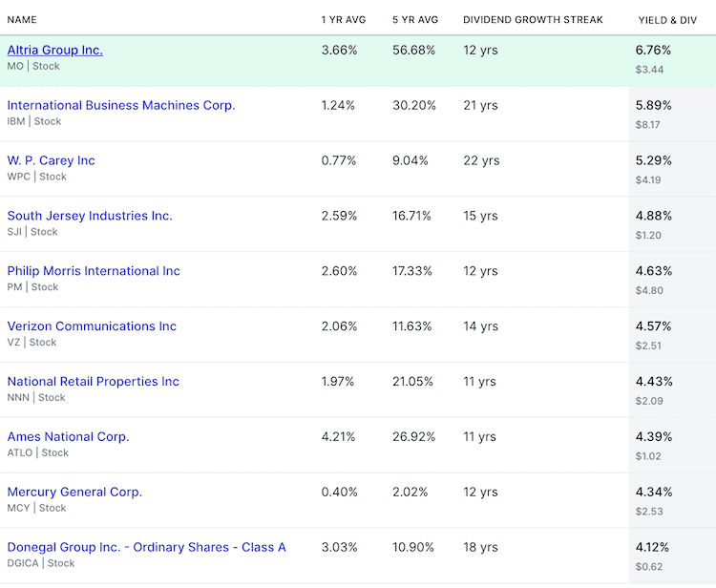This screenshot has height=588, width=716.
Task: Select Philip Morris International Inc link
Action: point(94,271)
